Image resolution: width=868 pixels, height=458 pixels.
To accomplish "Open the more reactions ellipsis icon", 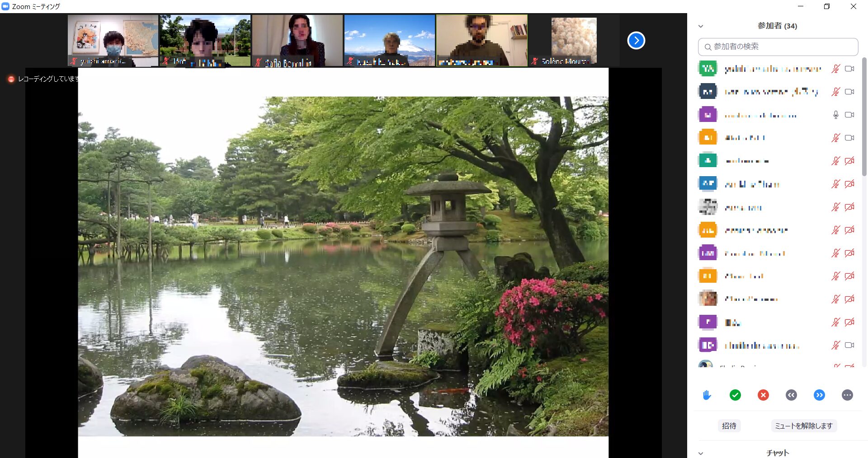I will click(847, 395).
